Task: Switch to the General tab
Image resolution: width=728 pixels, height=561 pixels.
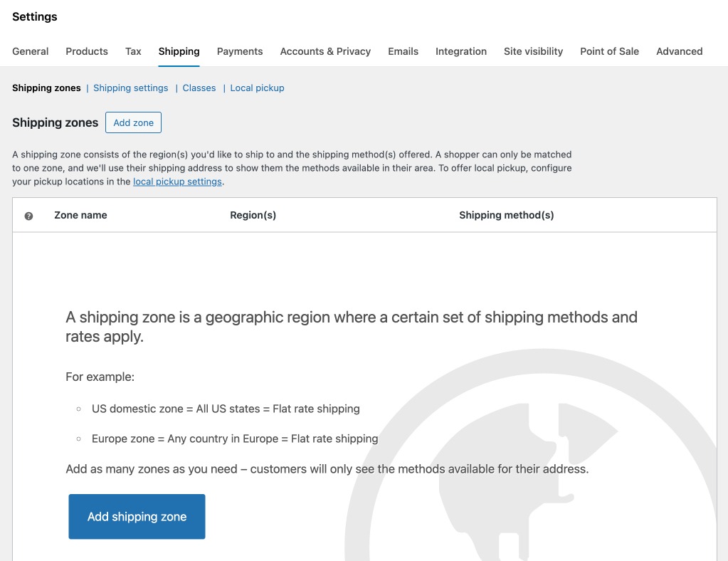Action: click(30, 51)
